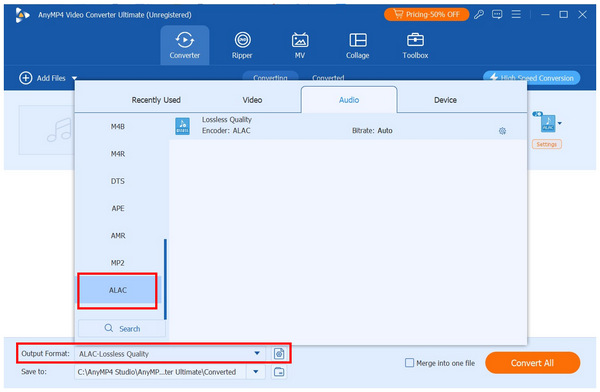Click the Convert All button
Screen dimensions: 600x392
click(532, 363)
